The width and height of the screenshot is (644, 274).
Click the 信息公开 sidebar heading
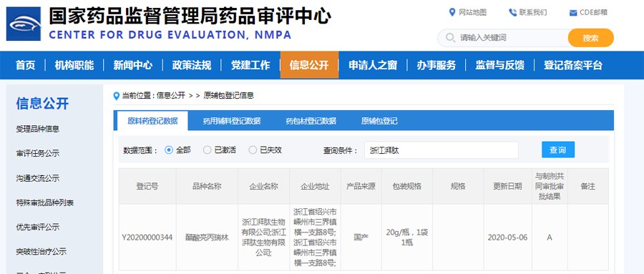point(42,104)
